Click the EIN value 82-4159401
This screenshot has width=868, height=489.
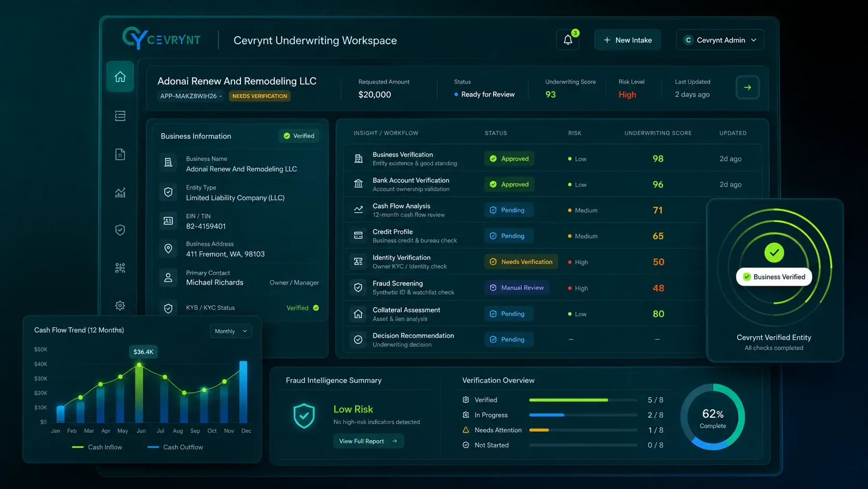click(x=206, y=227)
